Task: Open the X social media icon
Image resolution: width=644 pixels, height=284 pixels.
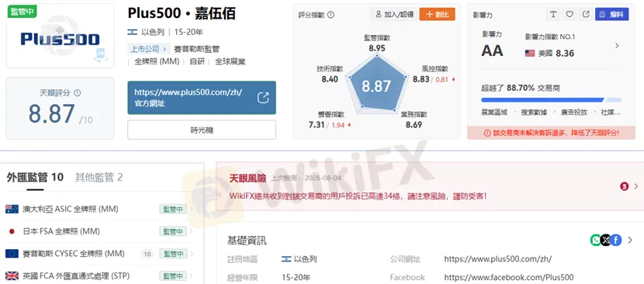Action: tap(605, 240)
